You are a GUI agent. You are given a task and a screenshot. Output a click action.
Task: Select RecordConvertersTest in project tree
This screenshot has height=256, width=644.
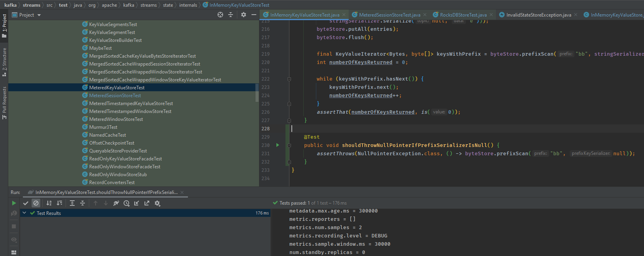click(112, 183)
